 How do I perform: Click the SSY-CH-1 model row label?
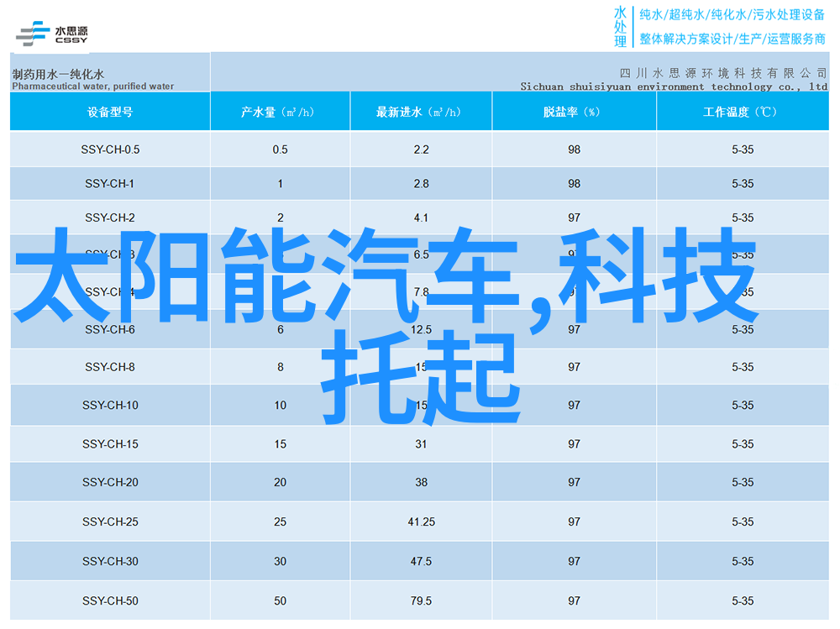pos(110,184)
